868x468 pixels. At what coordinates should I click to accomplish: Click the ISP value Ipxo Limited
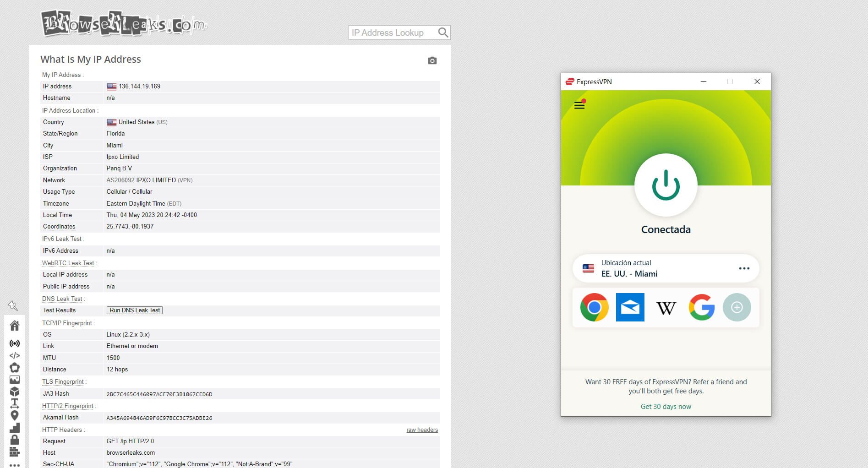click(x=123, y=157)
